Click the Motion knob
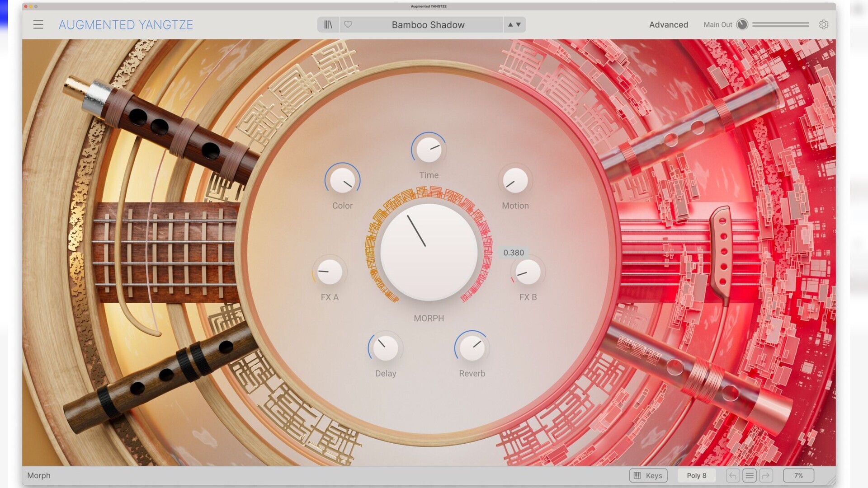 pyautogui.click(x=515, y=180)
